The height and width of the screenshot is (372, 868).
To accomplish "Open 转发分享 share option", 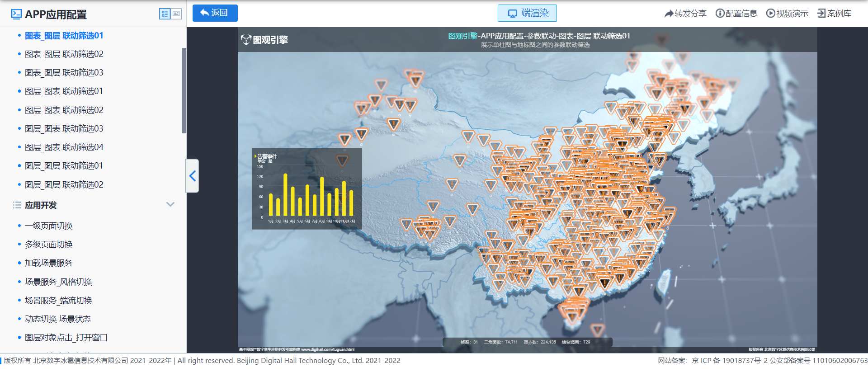I will click(x=685, y=14).
